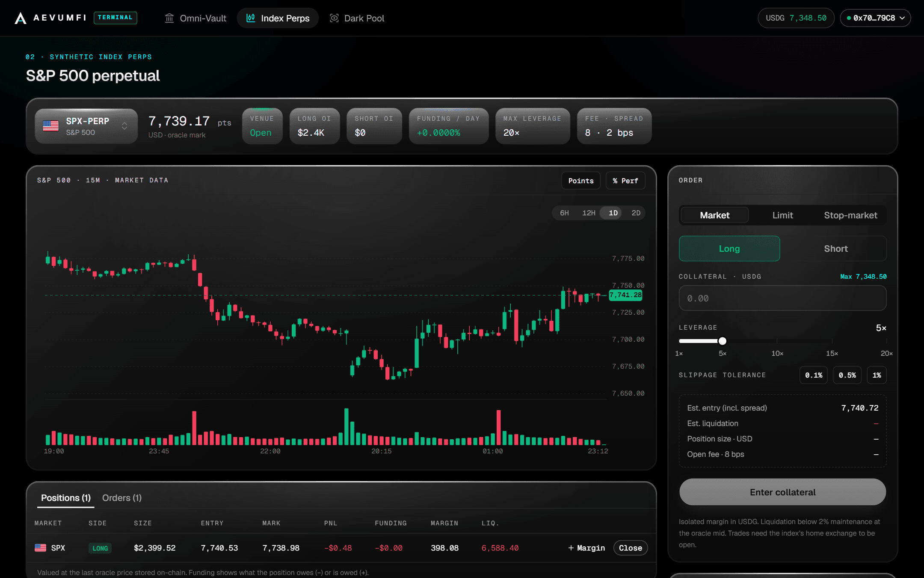The image size is (924, 578).
Task: Set slippage tolerance to 0.5%
Action: [847, 375]
